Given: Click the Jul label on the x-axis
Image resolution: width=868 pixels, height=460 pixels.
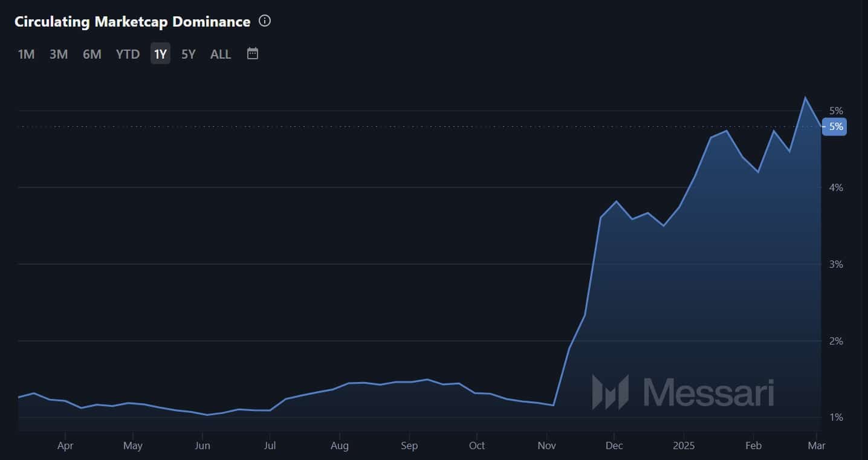Looking at the screenshot, I should (x=270, y=446).
